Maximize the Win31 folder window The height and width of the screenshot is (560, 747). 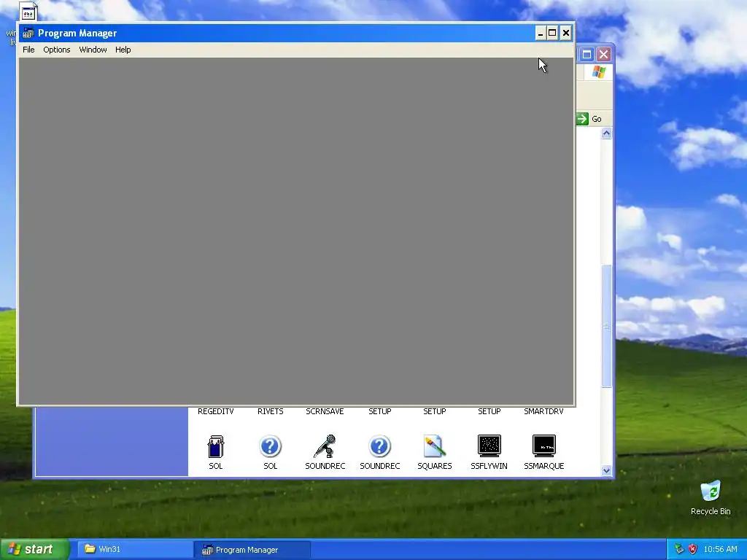pyautogui.click(x=587, y=54)
